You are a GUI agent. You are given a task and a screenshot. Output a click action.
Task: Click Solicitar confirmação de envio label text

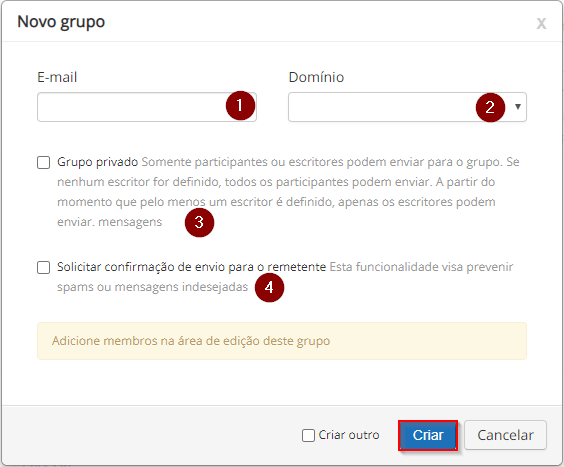191,267
